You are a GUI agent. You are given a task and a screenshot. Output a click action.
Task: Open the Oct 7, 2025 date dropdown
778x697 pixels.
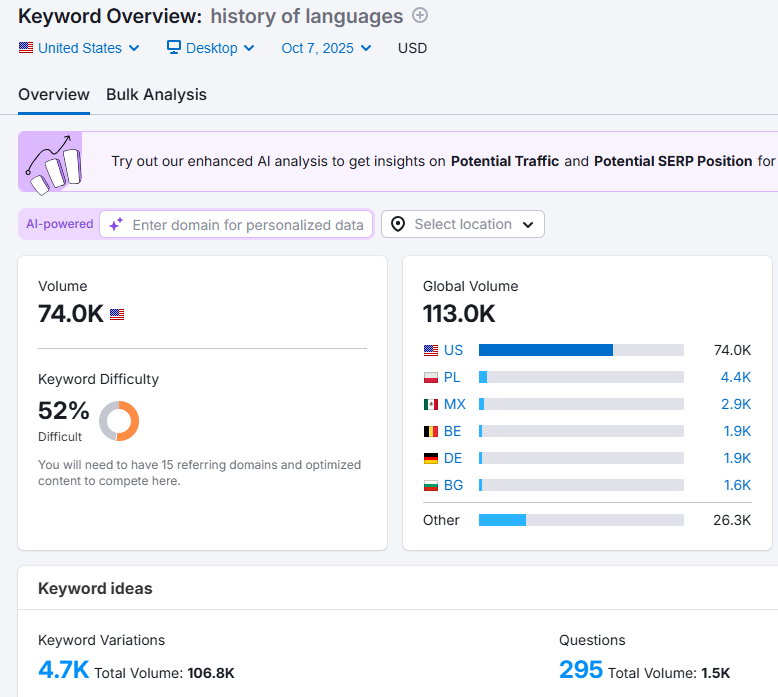[x=326, y=48]
